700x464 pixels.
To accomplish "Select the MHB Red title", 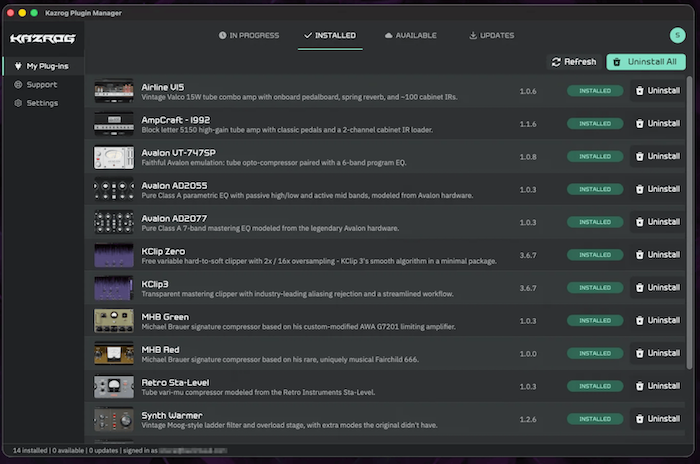I will point(160,350).
